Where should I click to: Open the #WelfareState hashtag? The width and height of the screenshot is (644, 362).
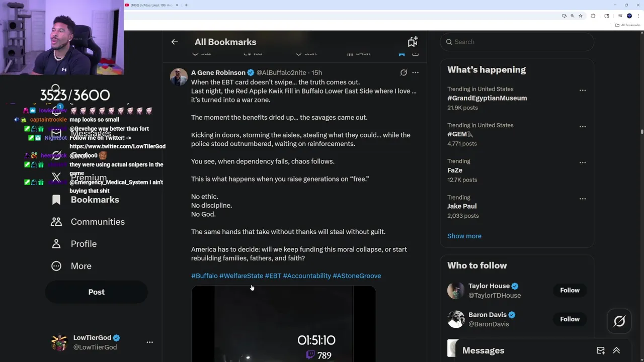[241, 276]
